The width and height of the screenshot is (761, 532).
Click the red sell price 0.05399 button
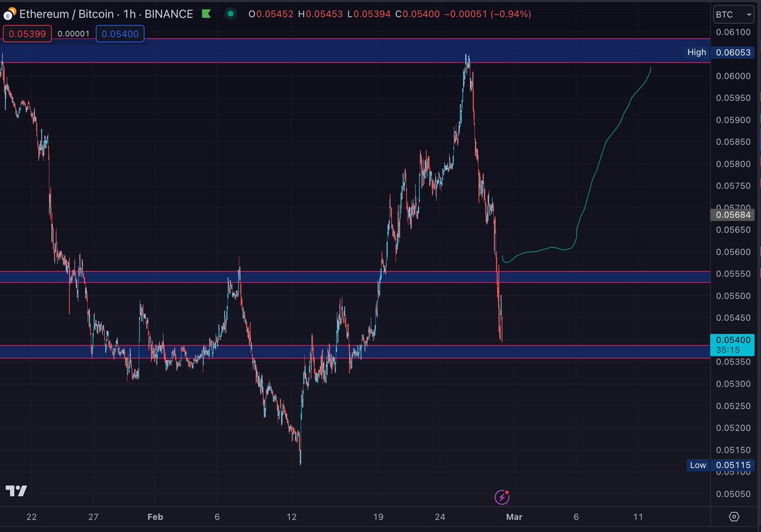pos(27,34)
